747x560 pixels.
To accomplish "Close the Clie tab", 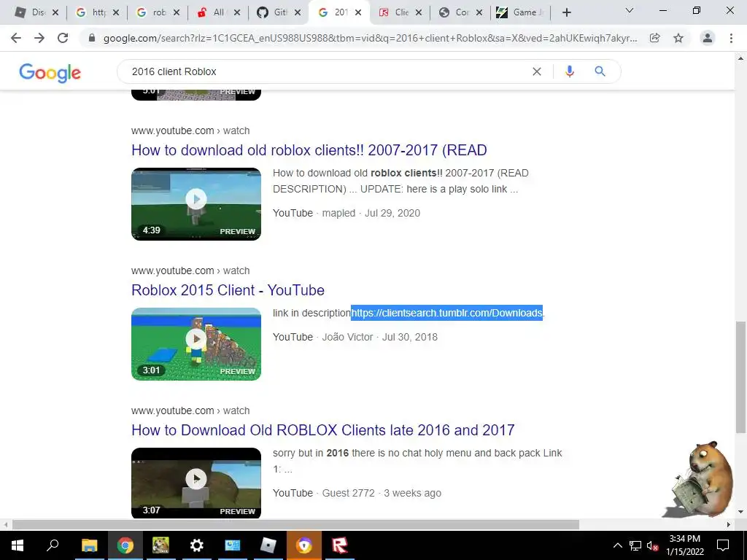I will pos(419,13).
